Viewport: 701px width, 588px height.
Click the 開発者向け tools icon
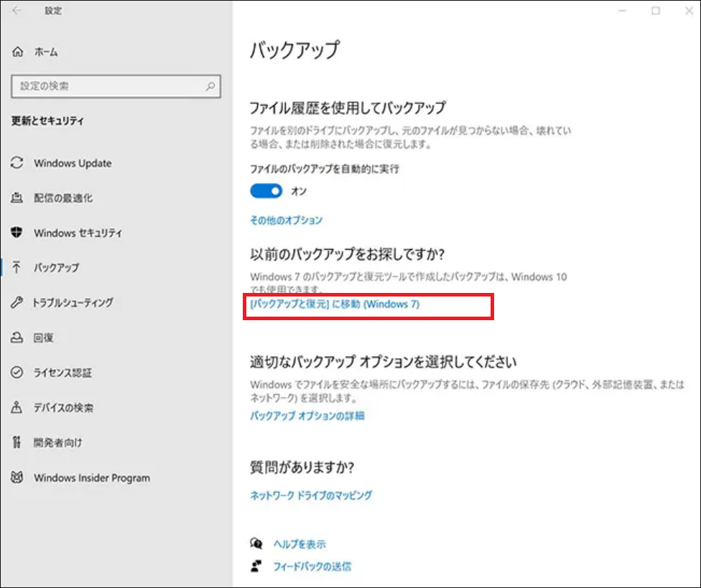(x=17, y=442)
